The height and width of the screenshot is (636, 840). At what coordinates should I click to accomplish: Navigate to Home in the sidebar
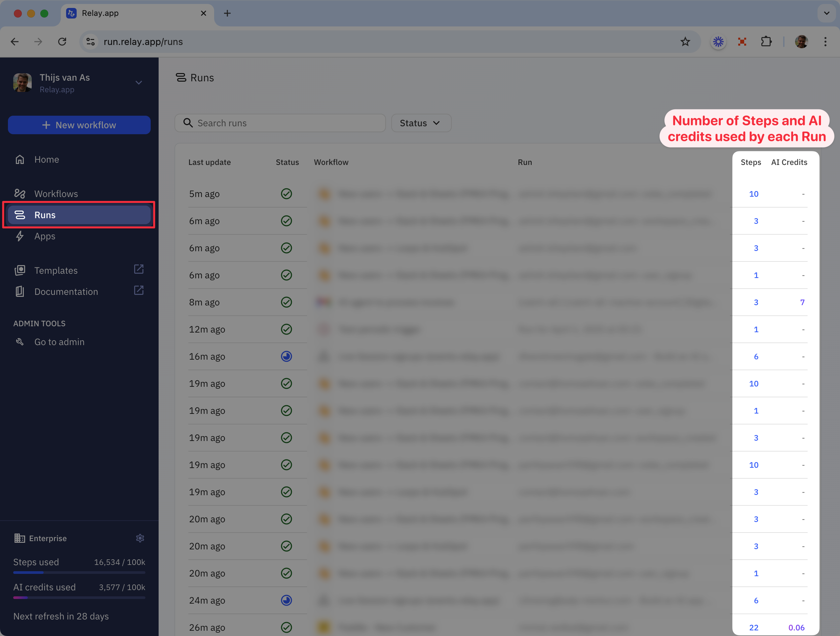point(46,160)
